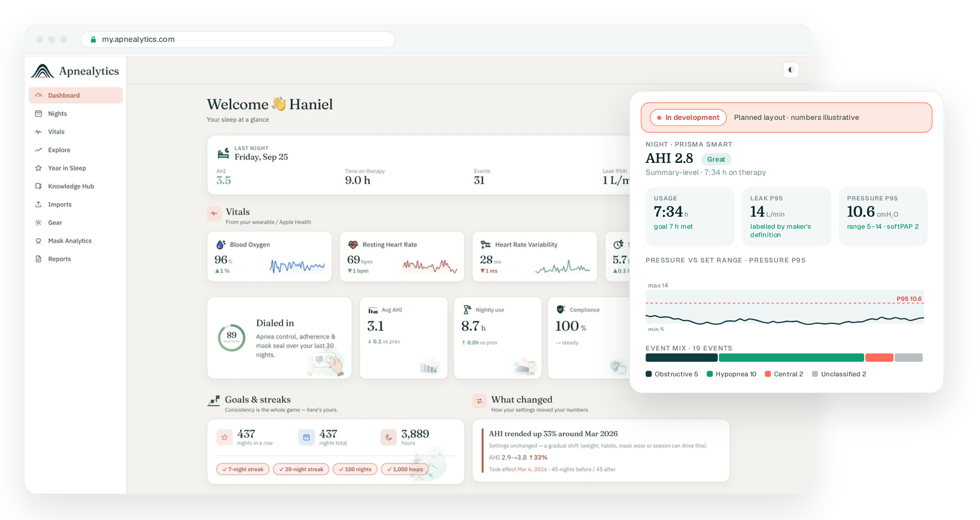Click the Mar 6, 2026 date link

[x=532, y=469]
